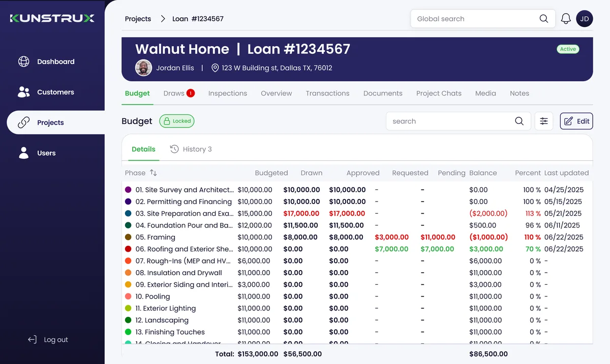
Task: Open notifications bell icon
Action: pyautogui.click(x=566, y=19)
